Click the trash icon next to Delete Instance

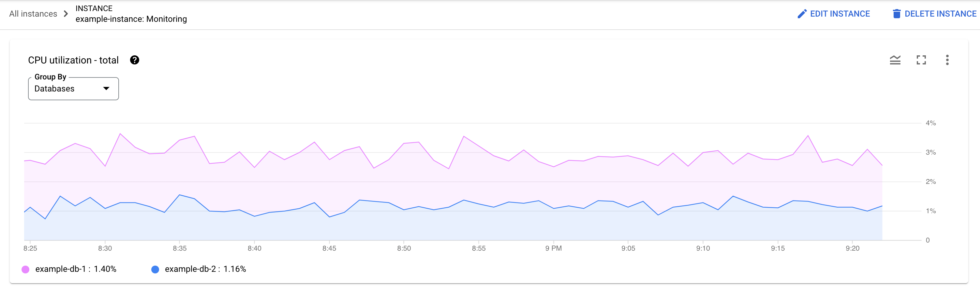(x=897, y=14)
